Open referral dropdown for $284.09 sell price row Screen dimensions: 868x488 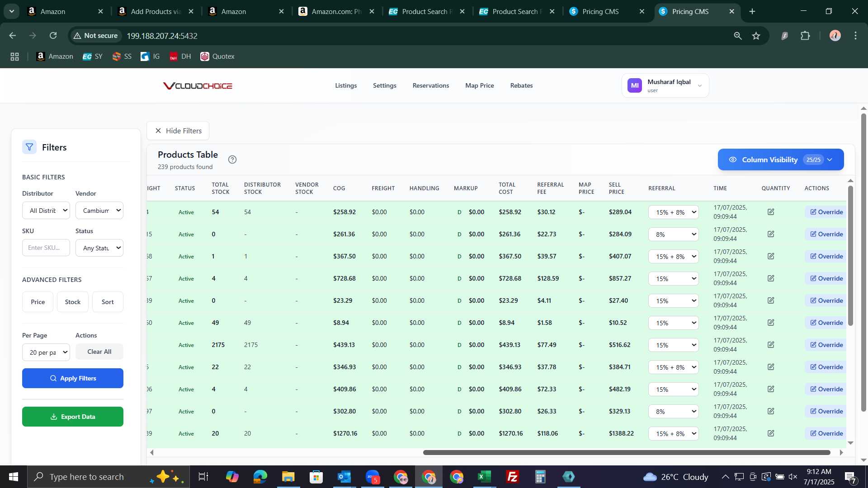(x=674, y=235)
